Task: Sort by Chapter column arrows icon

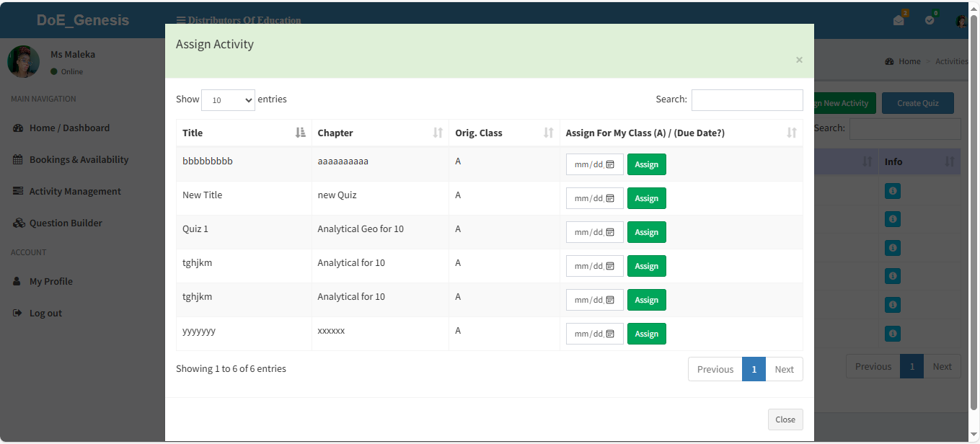Action: 438,133
